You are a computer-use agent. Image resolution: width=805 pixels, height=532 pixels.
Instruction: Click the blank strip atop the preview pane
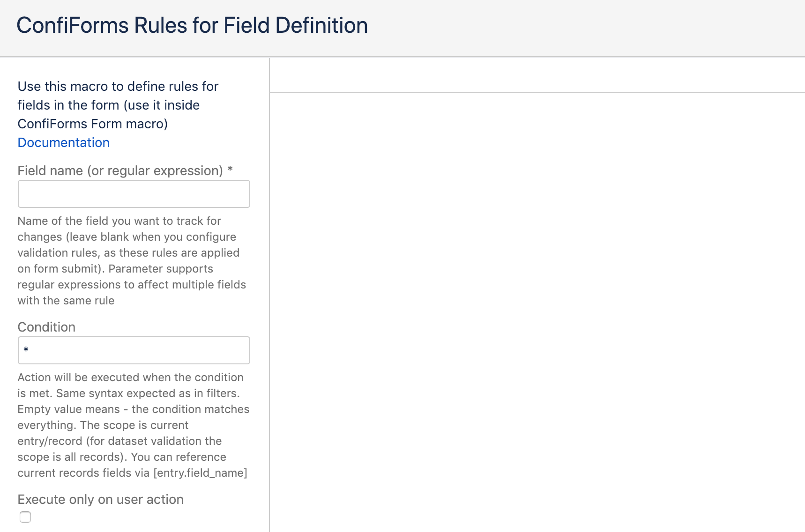pos(537,75)
